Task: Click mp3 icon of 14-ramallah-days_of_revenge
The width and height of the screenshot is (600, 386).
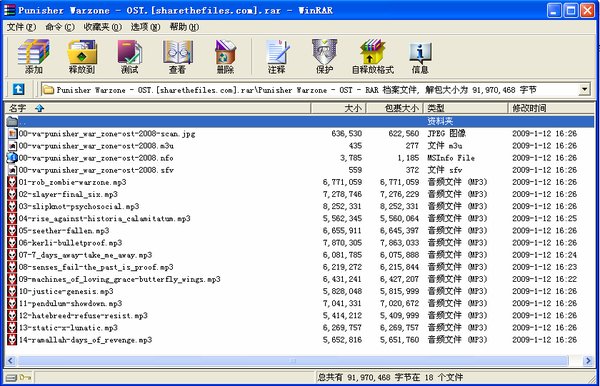Action: 12,340
